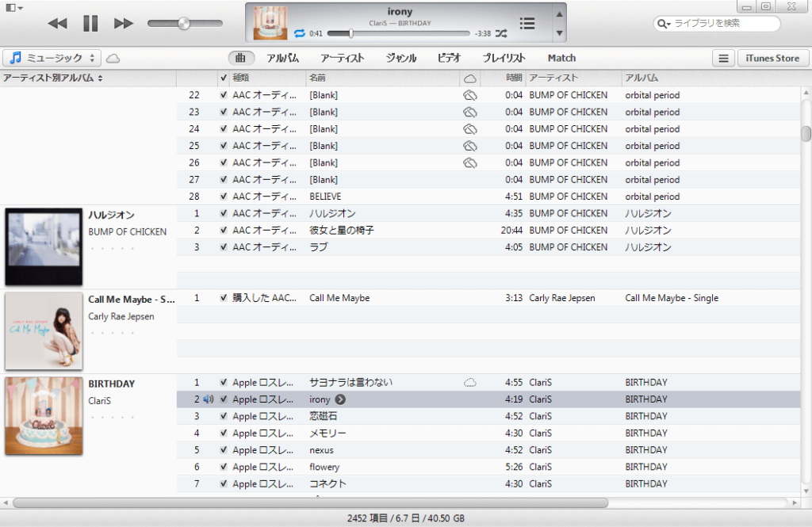Viewport: 812px width, 527px height.
Task: Click the iCloud icon beside library selector
Action: (x=113, y=58)
